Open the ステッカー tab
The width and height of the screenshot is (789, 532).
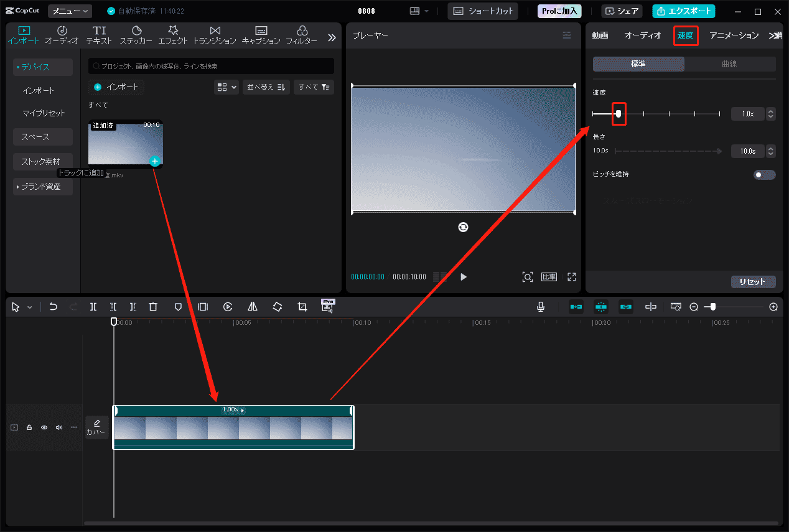click(x=136, y=35)
